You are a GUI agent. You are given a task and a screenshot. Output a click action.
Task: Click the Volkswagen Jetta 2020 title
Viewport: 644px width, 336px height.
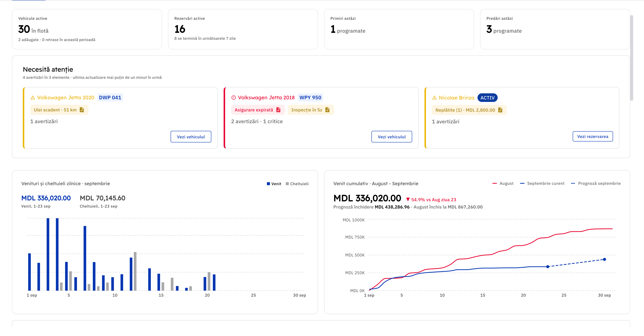pos(66,97)
